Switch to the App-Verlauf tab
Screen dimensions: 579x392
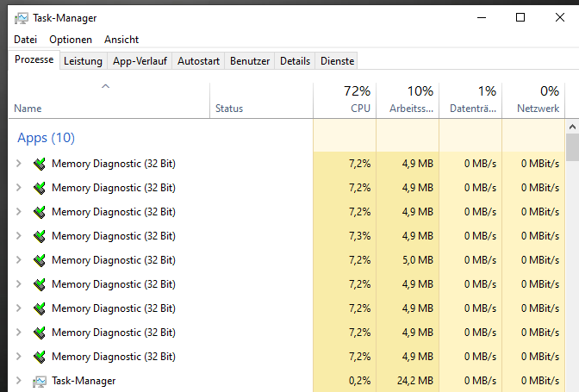[x=140, y=61]
